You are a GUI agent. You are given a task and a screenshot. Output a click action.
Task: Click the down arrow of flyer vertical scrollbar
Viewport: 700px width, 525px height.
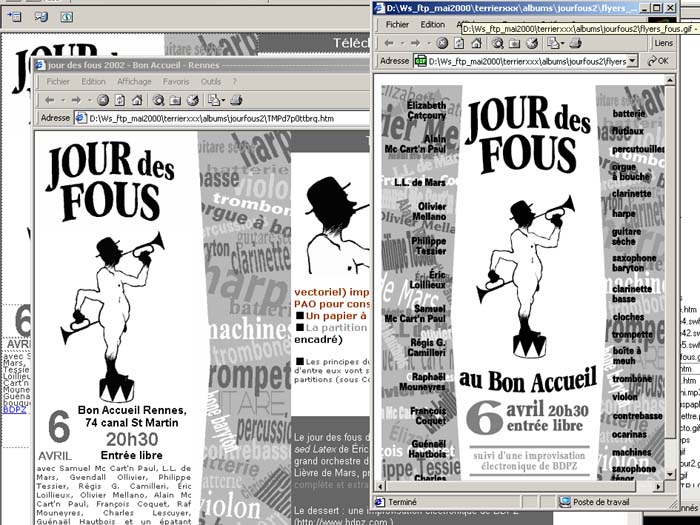[x=670, y=475]
